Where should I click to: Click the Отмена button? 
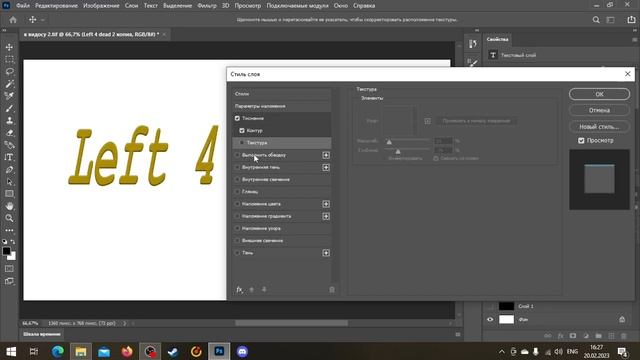tap(599, 110)
